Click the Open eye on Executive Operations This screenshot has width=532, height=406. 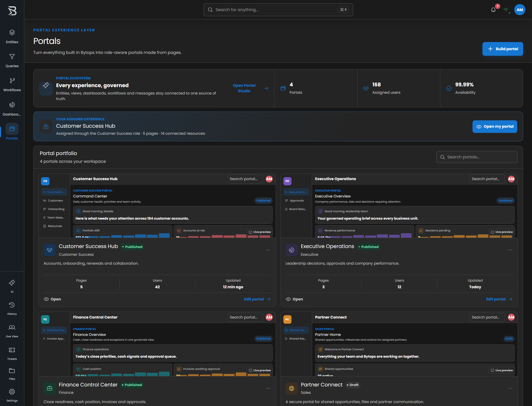[x=294, y=299]
